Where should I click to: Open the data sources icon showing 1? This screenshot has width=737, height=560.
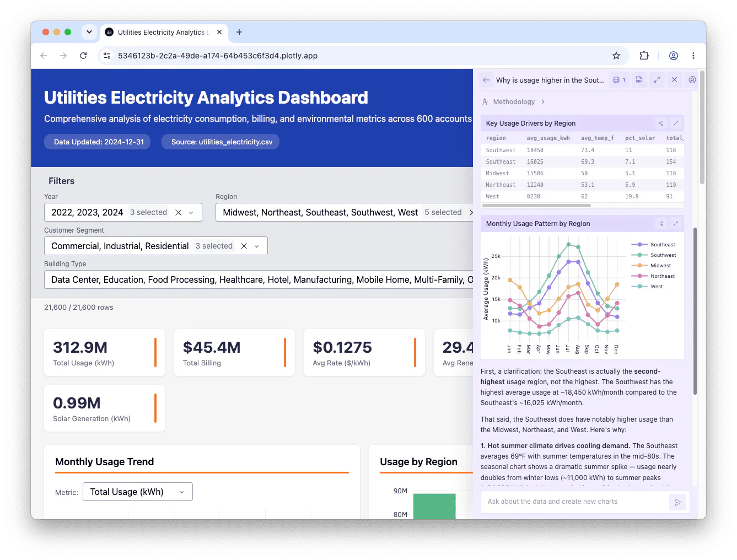click(x=620, y=80)
